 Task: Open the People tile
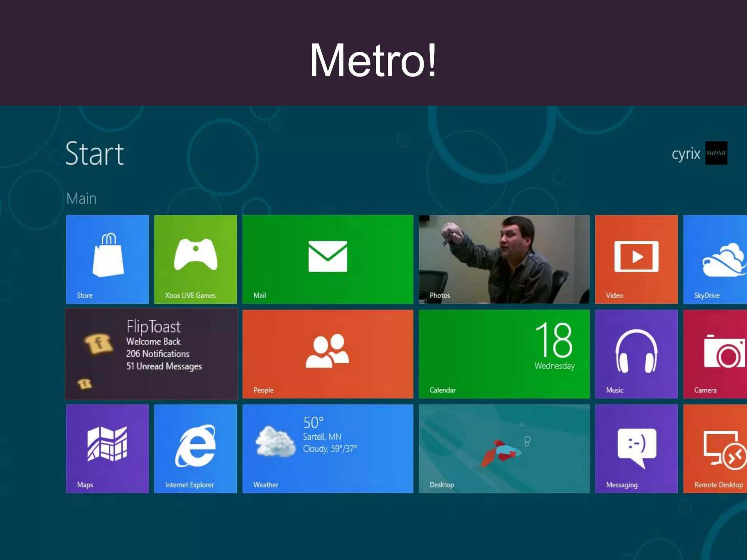tap(328, 354)
